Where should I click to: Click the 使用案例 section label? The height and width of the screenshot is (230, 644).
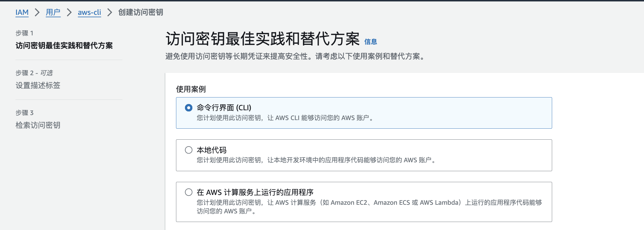click(x=191, y=89)
